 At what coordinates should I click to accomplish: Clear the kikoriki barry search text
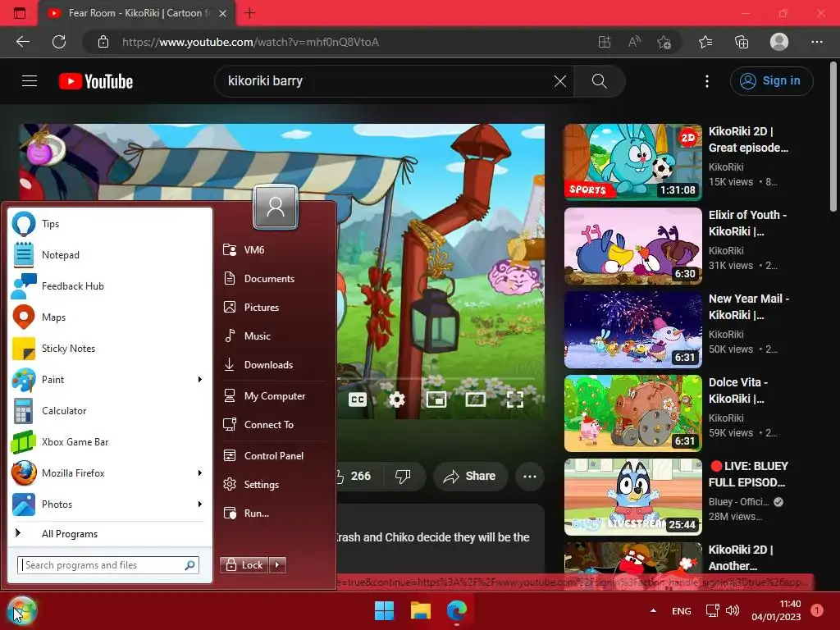(559, 81)
